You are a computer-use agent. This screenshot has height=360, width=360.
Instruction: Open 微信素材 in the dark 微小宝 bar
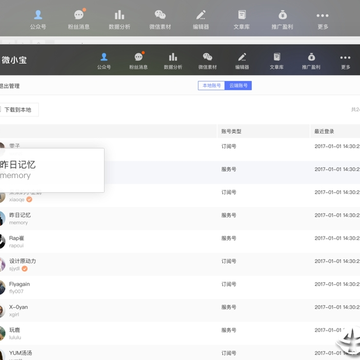[x=208, y=61]
